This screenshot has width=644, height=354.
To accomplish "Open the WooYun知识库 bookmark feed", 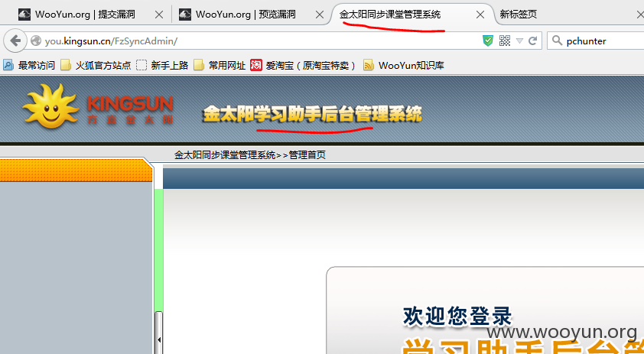I will (x=404, y=65).
